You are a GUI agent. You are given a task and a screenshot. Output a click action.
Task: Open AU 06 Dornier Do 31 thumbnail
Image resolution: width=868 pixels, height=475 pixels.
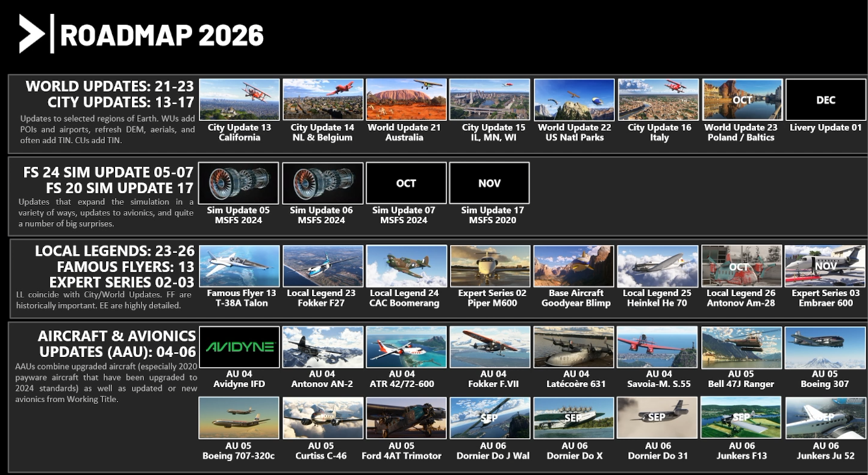click(658, 417)
